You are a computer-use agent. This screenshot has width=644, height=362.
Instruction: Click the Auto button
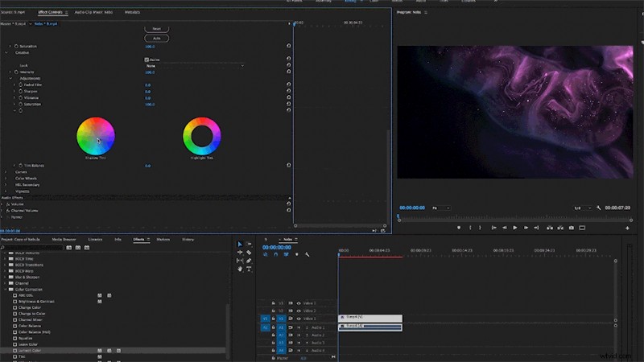point(156,38)
